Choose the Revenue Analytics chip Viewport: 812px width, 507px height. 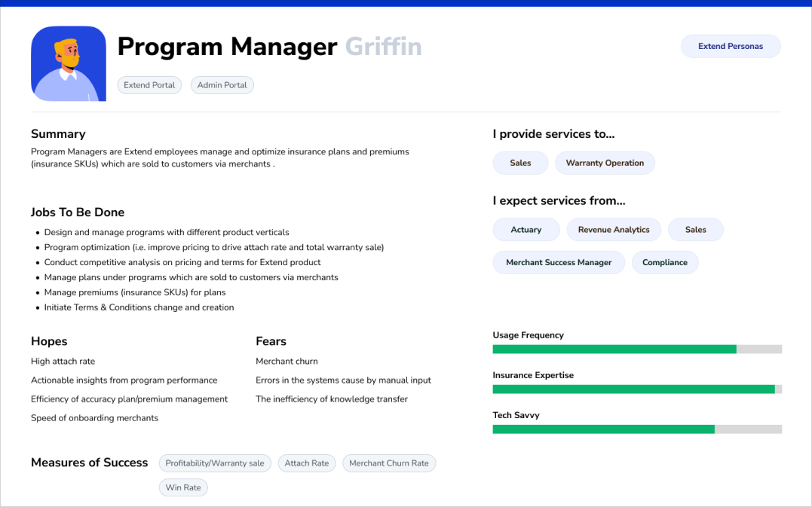(x=613, y=230)
